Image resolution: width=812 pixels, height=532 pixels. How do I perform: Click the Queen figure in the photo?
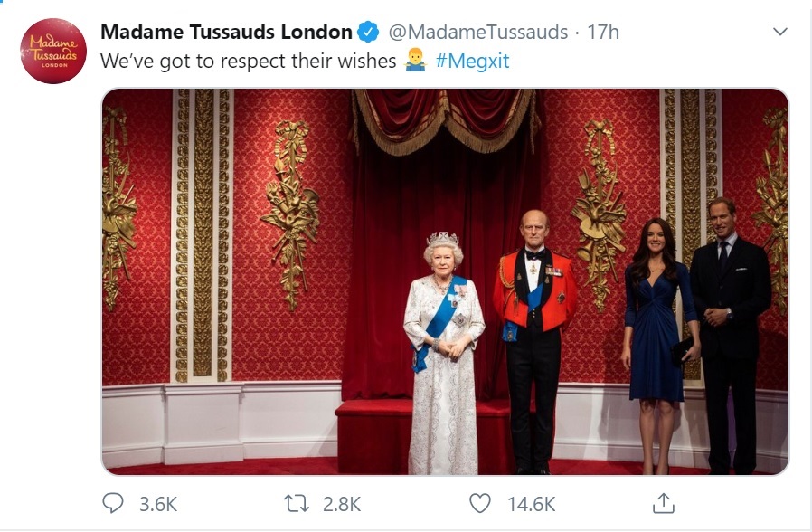(444, 353)
